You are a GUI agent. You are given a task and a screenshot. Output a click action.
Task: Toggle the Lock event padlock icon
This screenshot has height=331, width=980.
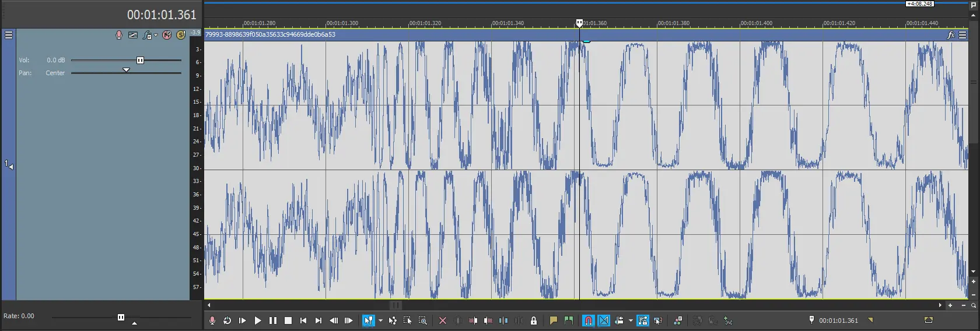pos(534,321)
